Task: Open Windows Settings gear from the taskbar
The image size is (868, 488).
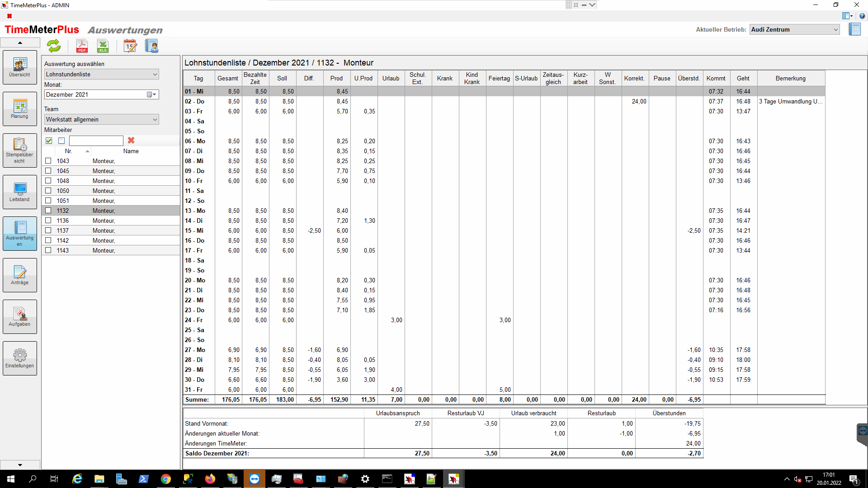Action: (x=365, y=479)
